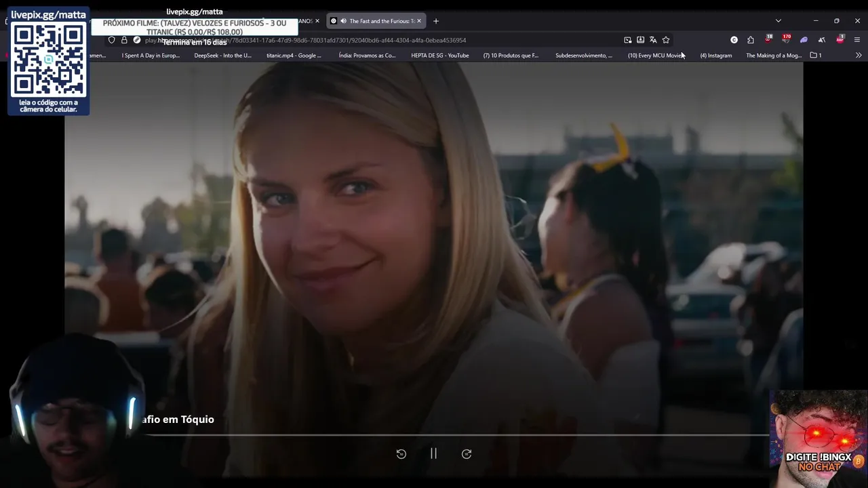Select The Fast and the Furious tab
868x488 pixels.
pos(376,21)
